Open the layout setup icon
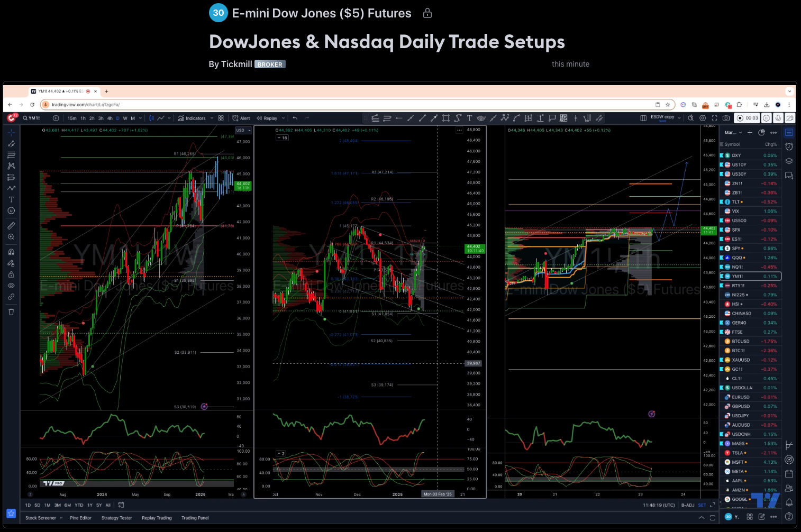 point(643,118)
